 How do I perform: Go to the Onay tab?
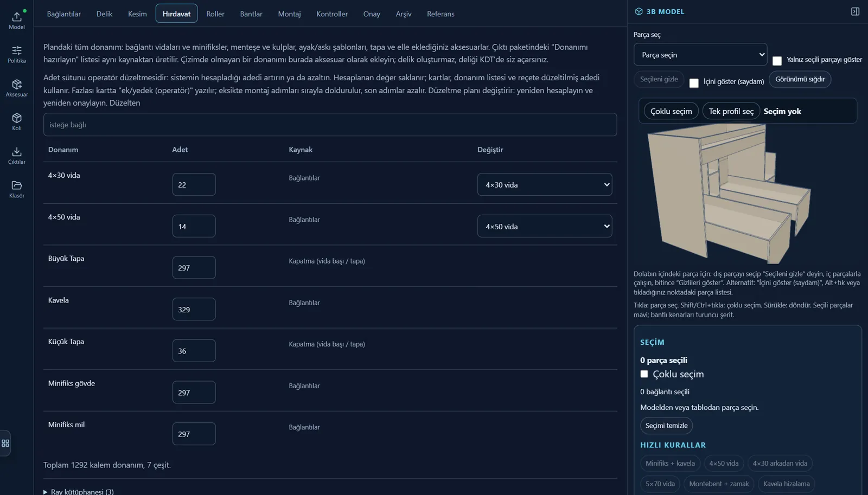click(x=372, y=14)
